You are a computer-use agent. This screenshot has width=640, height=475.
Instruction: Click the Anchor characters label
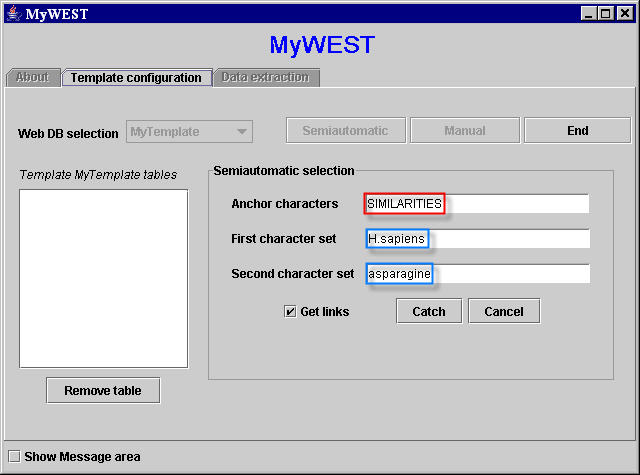click(x=284, y=204)
